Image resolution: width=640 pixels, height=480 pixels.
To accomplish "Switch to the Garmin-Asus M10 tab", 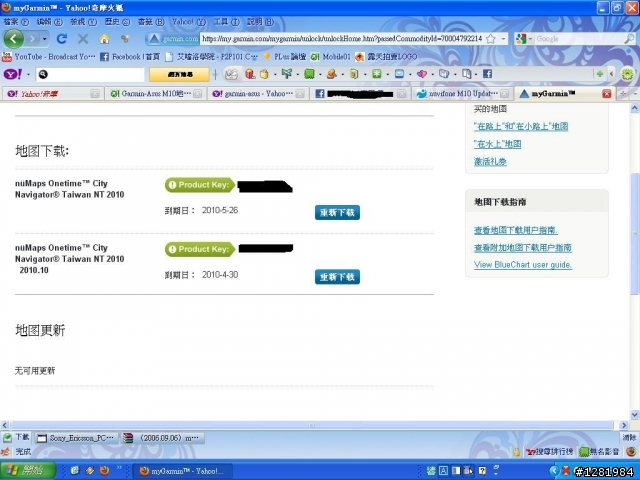I will [x=156, y=94].
